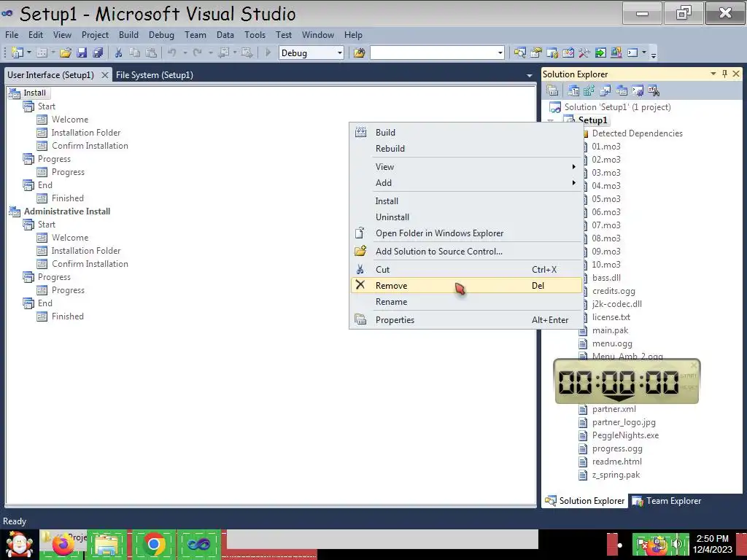Click the Santa start button on taskbar
This screenshot has width=747, height=560.
coord(19,544)
